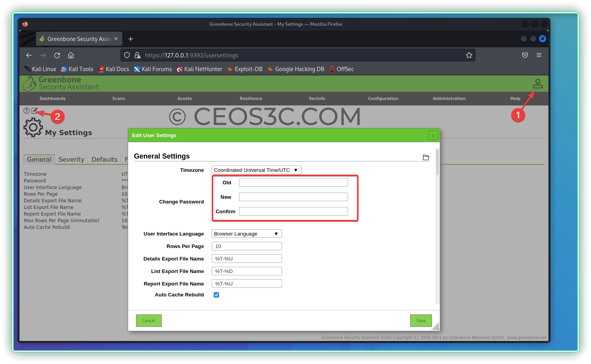Screen dimensions: 591x364
Task: Click the user profile icon top right
Action: pyautogui.click(x=538, y=84)
